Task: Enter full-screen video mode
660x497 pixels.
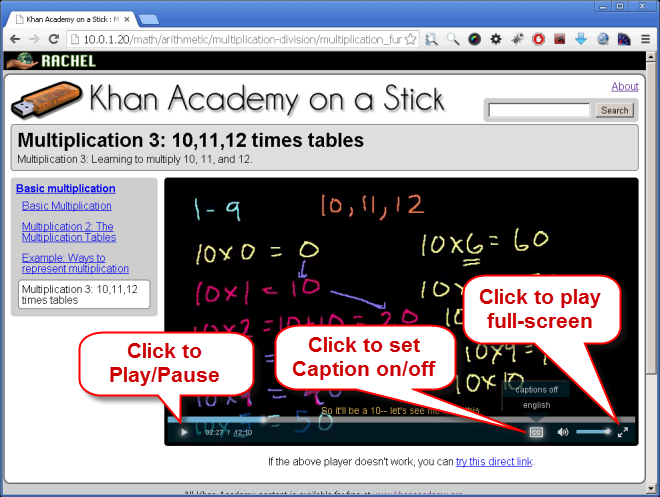Action: point(623,432)
